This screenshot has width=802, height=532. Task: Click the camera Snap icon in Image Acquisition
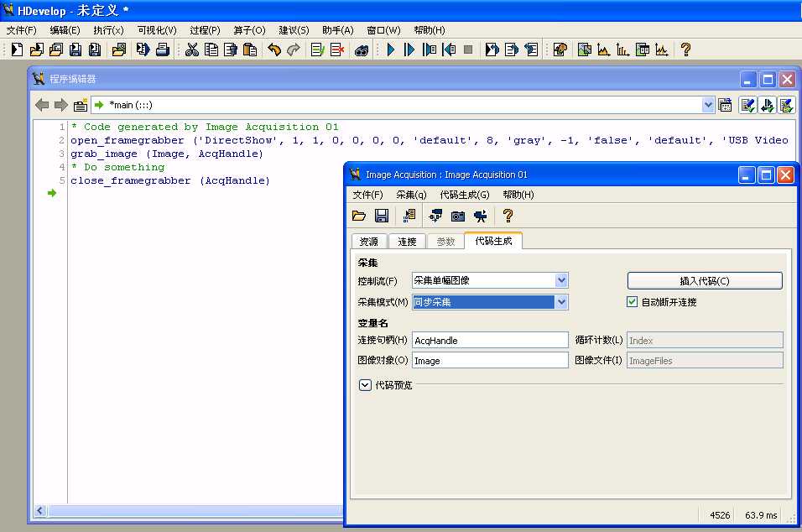[458, 216]
